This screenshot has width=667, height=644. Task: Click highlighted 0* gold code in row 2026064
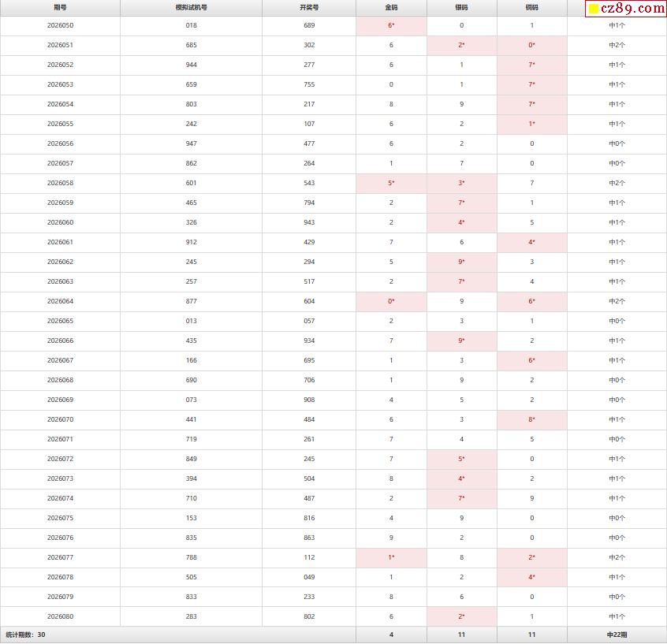391,301
